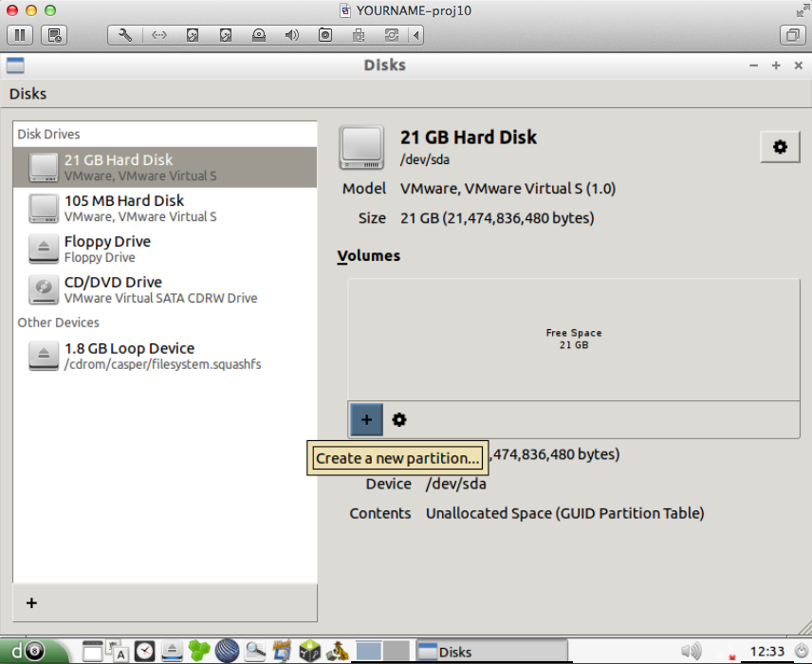Select the 1.8 GB Loop Device
This screenshot has width=812, height=664.
(x=165, y=357)
